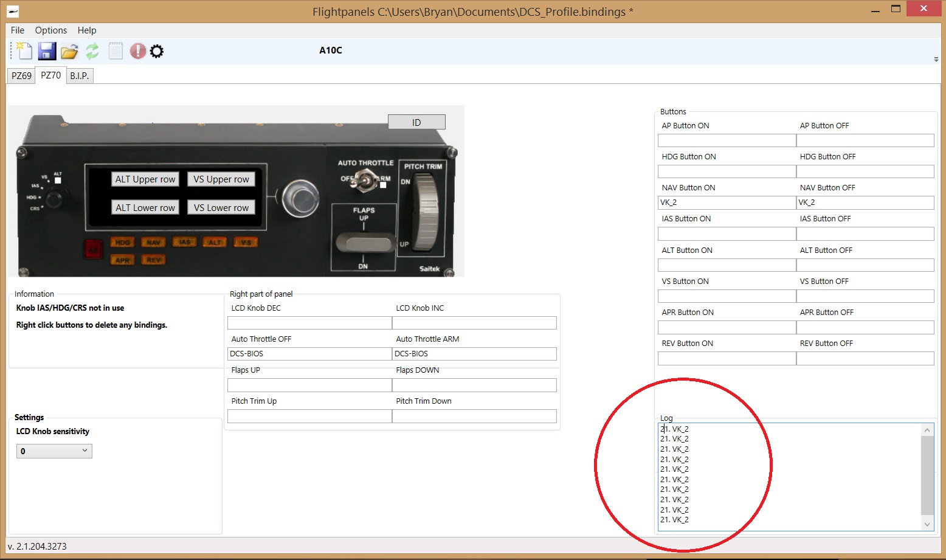Maximize the Flightpanels window

(x=896, y=9)
